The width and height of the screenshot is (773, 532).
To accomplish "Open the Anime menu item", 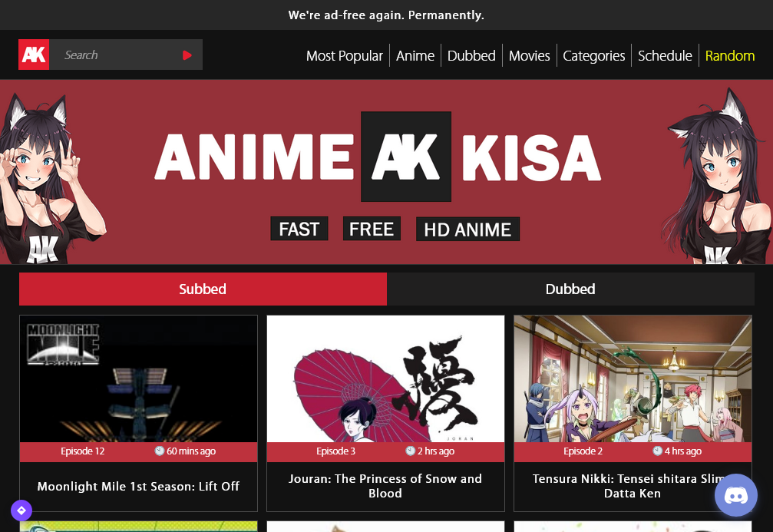I will pos(415,56).
